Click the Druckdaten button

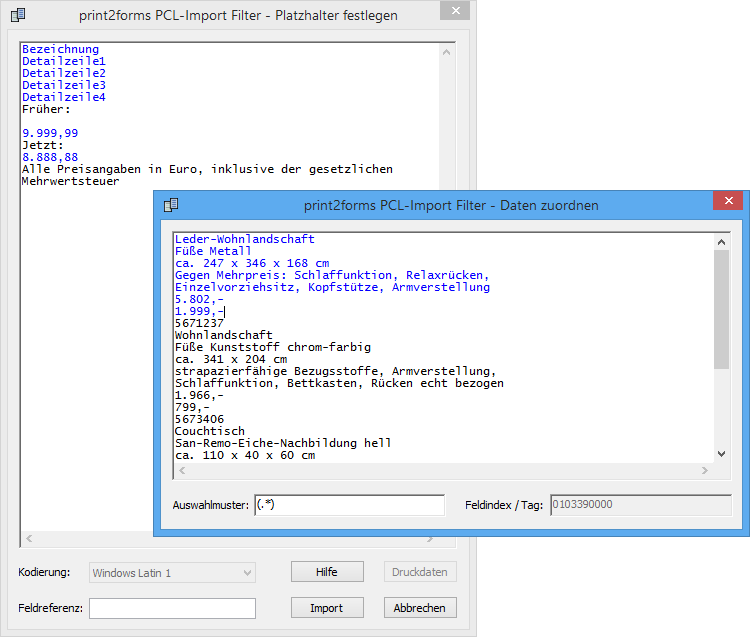(x=420, y=573)
